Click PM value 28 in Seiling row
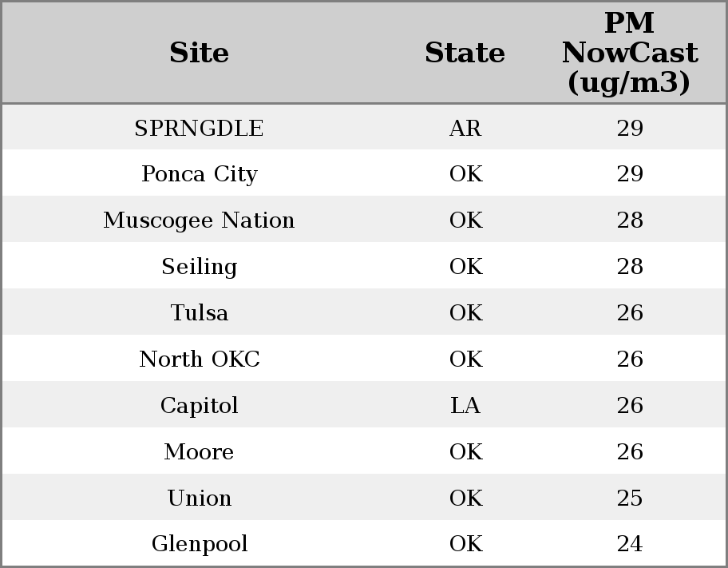728x568 pixels. coord(630,267)
